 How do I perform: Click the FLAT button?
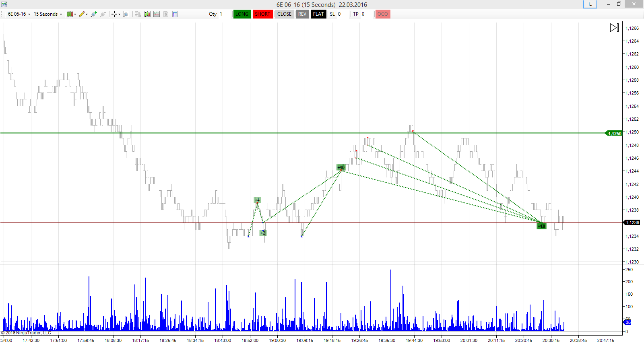(x=318, y=14)
